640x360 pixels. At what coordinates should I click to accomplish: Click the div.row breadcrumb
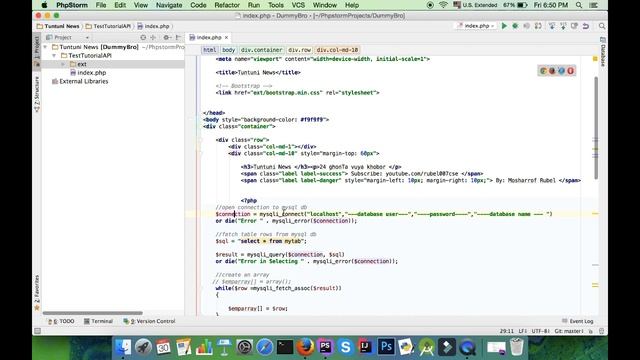coord(299,50)
